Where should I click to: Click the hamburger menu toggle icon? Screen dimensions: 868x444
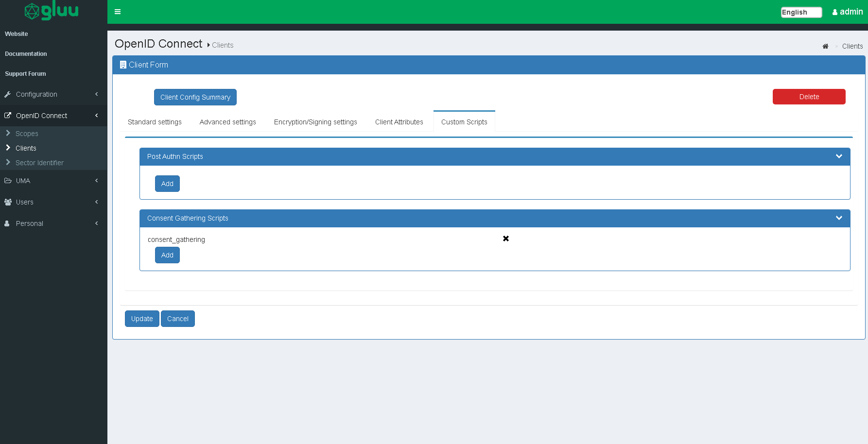point(118,12)
